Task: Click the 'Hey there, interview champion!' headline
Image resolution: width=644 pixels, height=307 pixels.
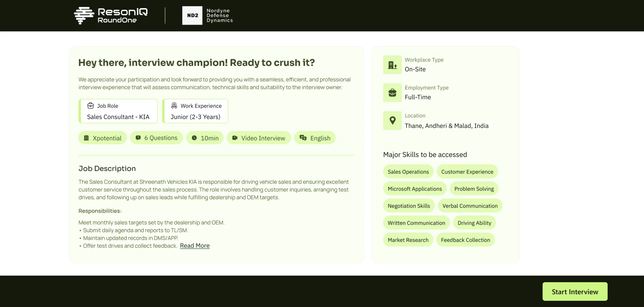Action: click(x=196, y=62)
